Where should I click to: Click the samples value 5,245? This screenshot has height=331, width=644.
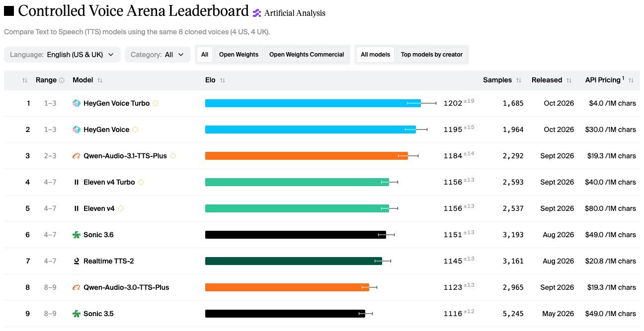pos(513,314)
